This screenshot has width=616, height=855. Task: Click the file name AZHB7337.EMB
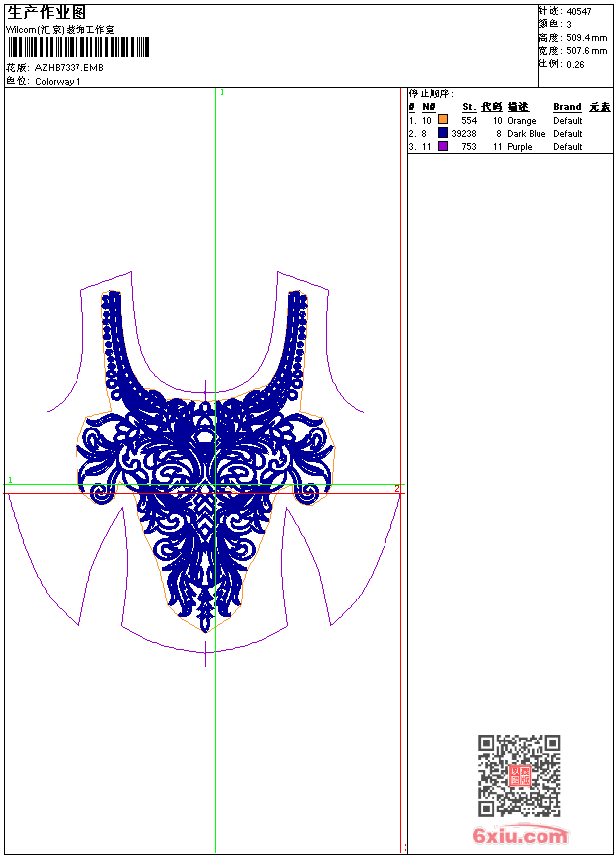[69, 67]
